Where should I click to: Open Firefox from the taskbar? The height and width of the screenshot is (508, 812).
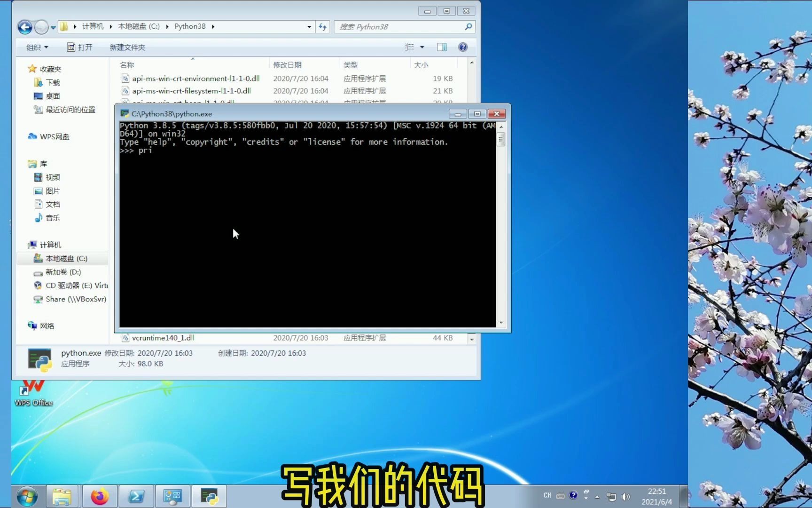(100, 496)
